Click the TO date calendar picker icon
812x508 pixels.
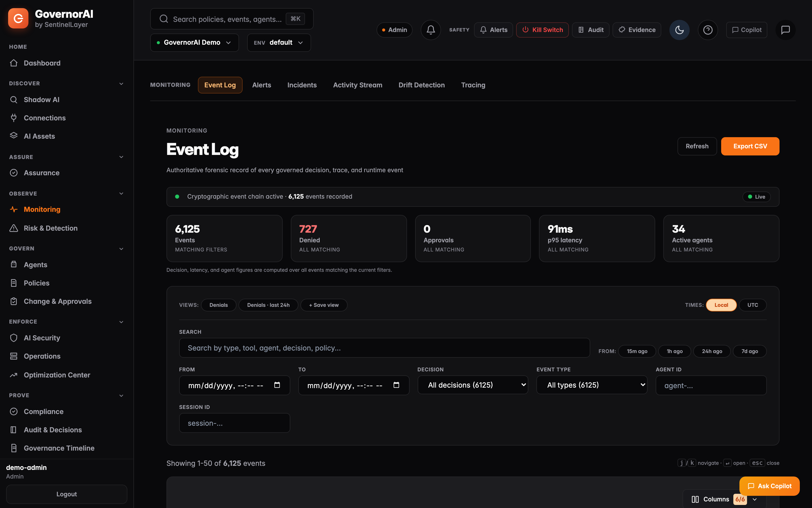pos(396,385)
